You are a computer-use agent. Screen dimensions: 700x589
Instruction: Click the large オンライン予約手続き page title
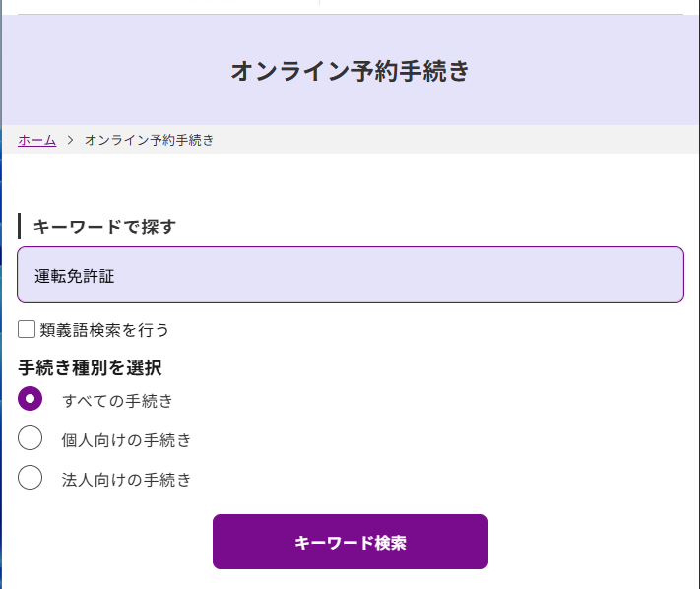pyautogui.click(x=350, y=71)
